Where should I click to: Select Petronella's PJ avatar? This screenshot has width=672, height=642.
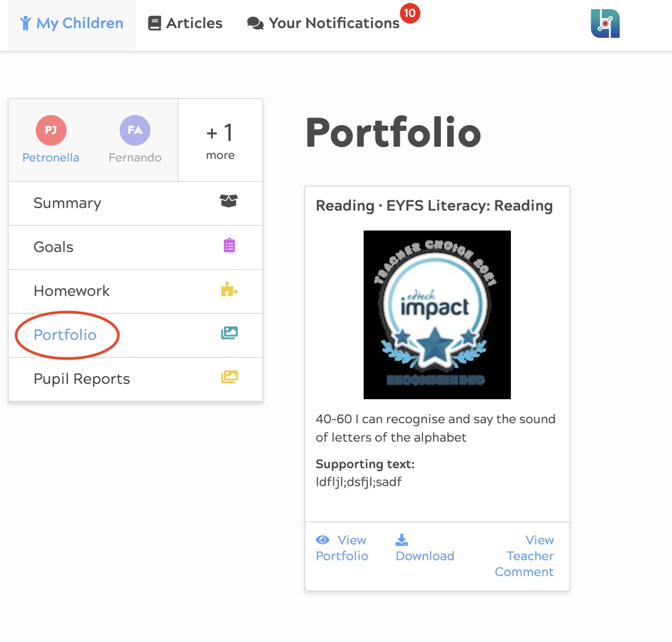[51, 130]
